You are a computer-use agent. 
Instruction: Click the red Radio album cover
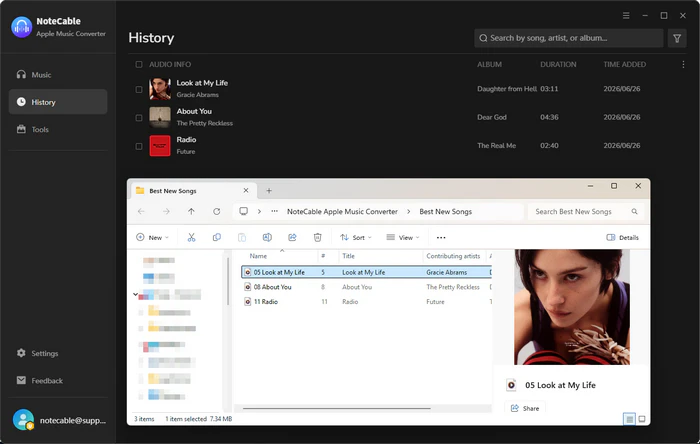coord(160,146)
